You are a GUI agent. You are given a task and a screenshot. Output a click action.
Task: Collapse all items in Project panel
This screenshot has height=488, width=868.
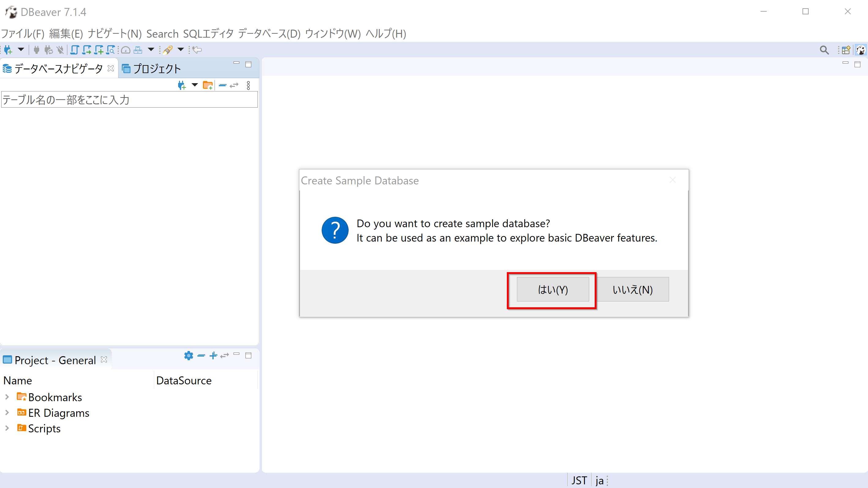(x=201, y=355)
